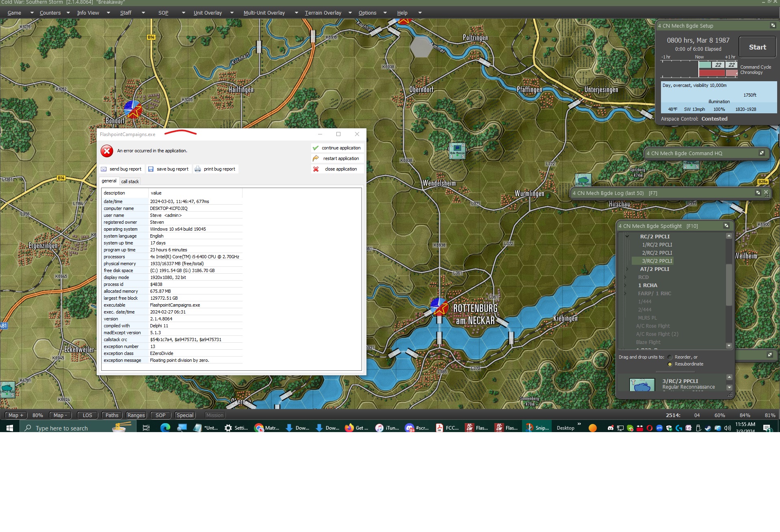780x532 pixels.
Task: Expand the 4 CN Mech Bgde Setup panel icon
Action: pyautogui.click(x=773, y=26)
